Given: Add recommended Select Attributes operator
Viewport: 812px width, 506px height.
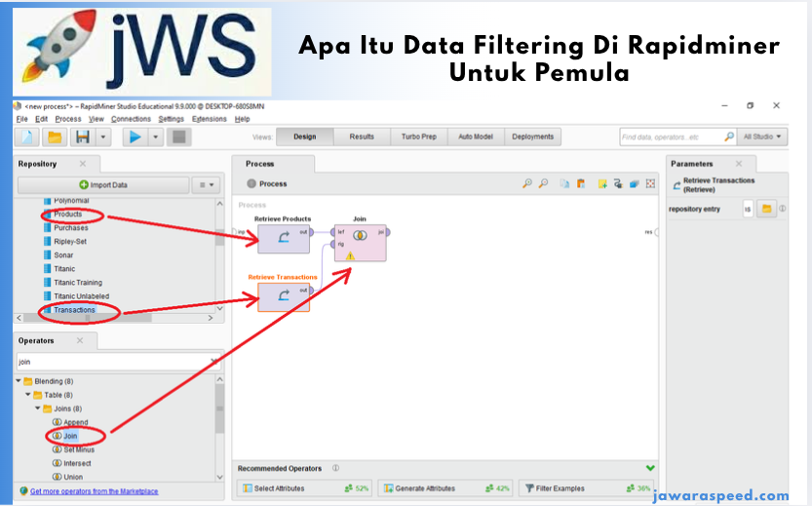Looking at the screenshot, I should click(x=304, y=488).
